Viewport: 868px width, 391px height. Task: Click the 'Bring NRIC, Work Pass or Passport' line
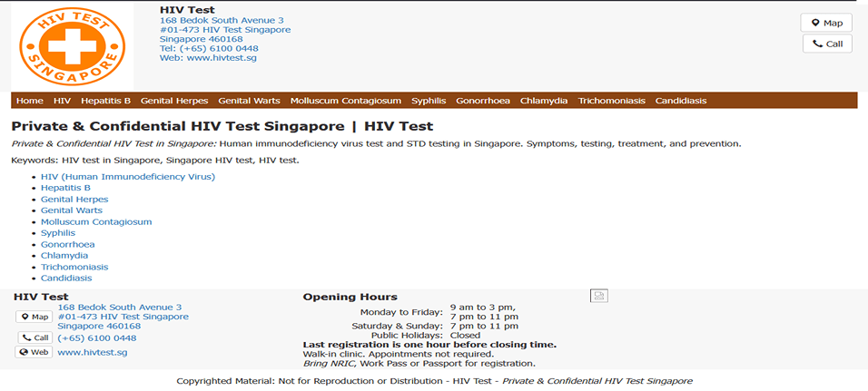pos(419,364)
